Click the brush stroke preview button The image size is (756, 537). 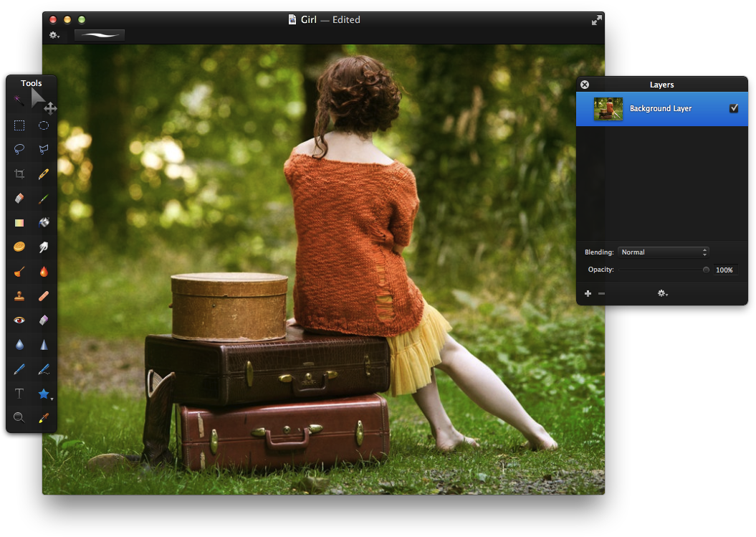(x=100, y=35)
